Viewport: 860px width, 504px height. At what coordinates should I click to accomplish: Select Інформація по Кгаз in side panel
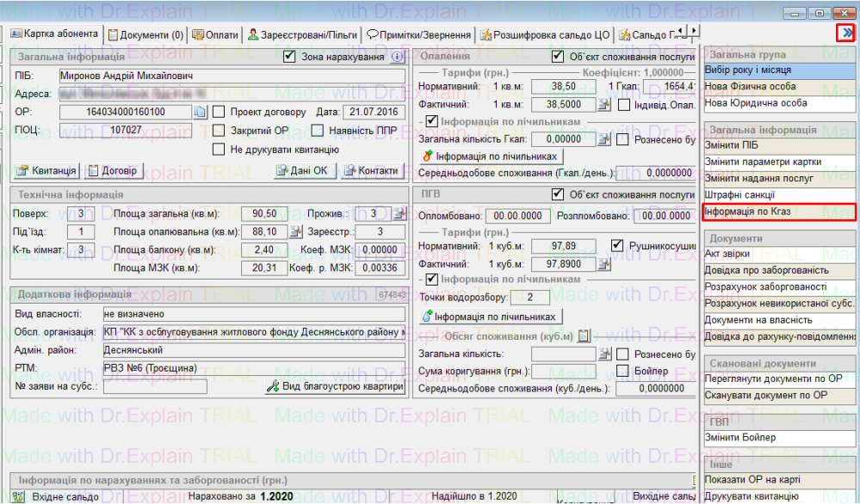[x=779, y=212]
